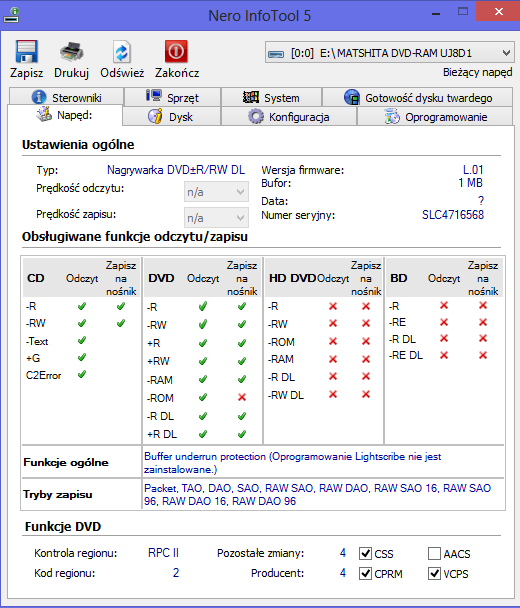520x608 pixels.
Task: Click the Zakończ red power icon
Action: (176, 51)
